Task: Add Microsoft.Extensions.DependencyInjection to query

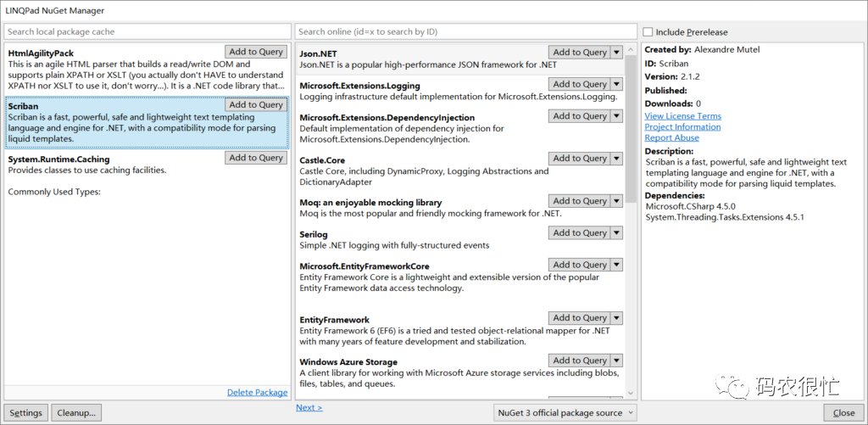Action: click(580, 116)
